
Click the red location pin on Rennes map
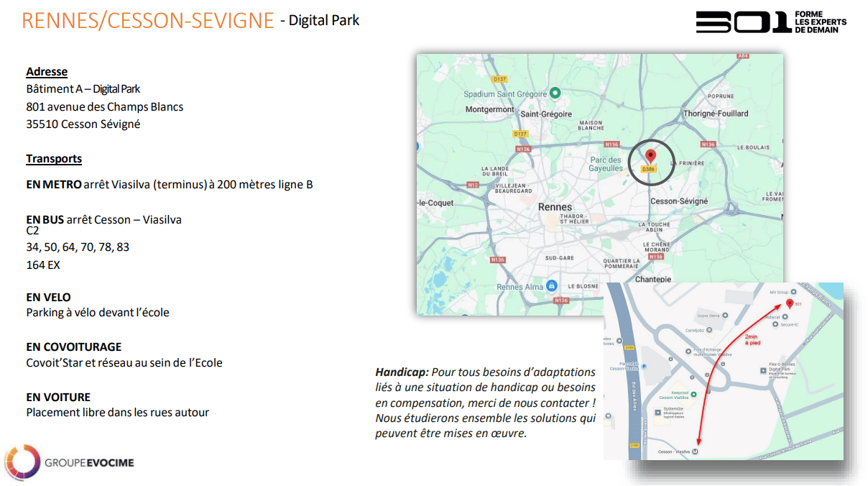(651, 156)
